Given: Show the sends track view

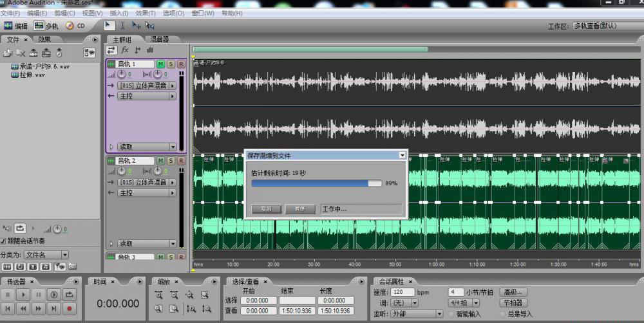Looking at the screenshot, I should coord(137,50).
